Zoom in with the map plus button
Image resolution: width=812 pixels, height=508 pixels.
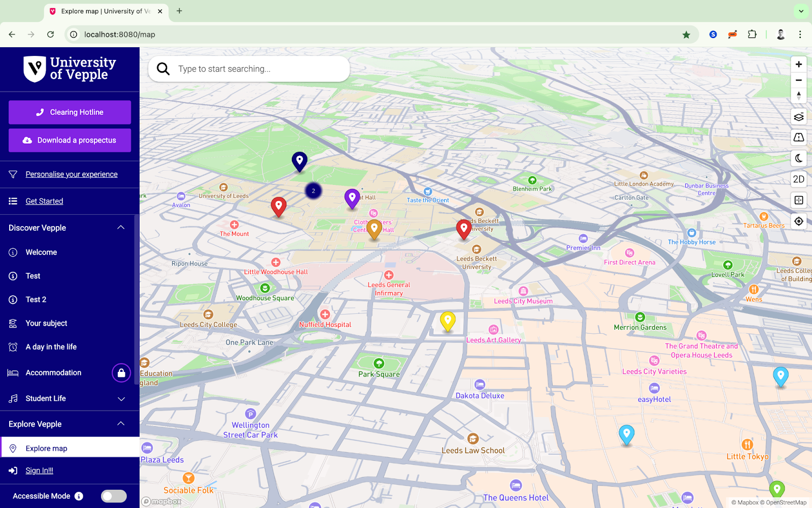[x=798, y=64]
